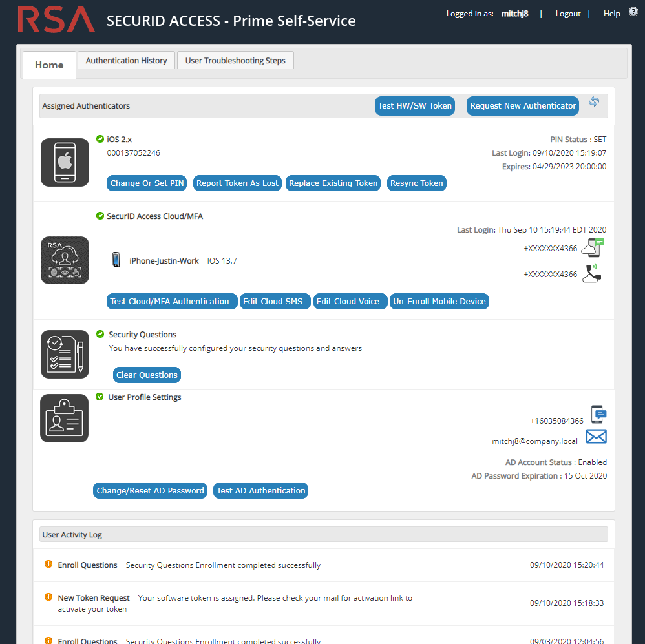This screenshot has height=644, width=645.
Task: Refresh the Assigned Authenticators list
Action: pyautogui.click(x=593, y=101)
